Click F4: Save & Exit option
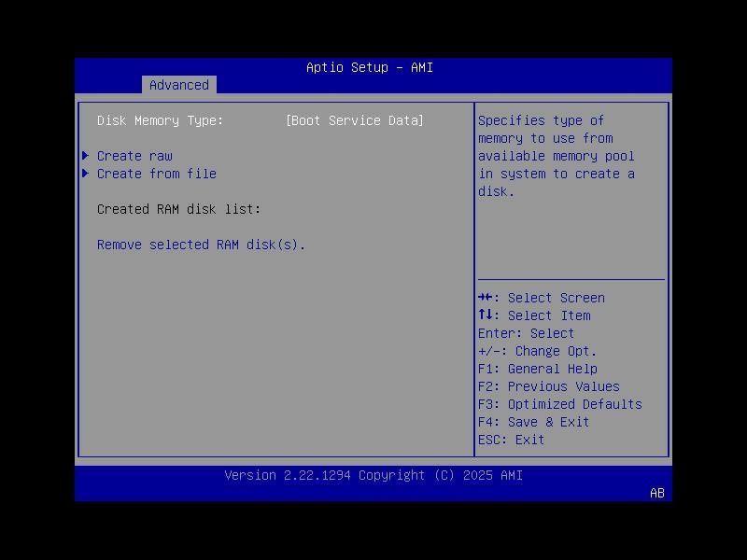 click(533, 422)
